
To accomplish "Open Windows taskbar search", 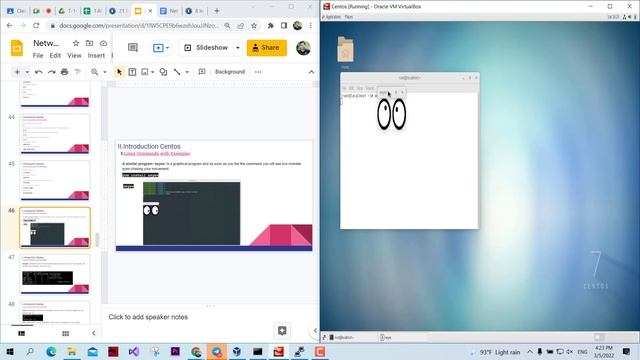I will click(x=30, y=351).
